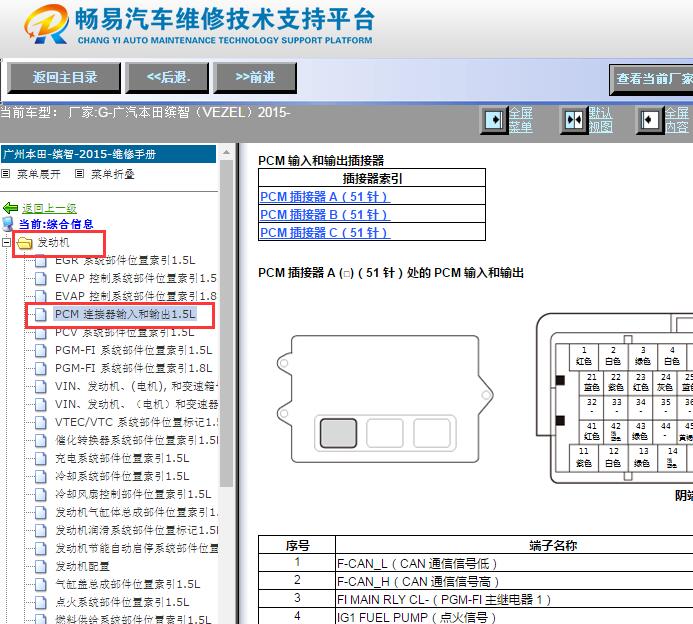Click table row F-CAN_L ( CAN 通信信号低 )
The width and height of the screenshot is (693, 624).
click(476, 563)
